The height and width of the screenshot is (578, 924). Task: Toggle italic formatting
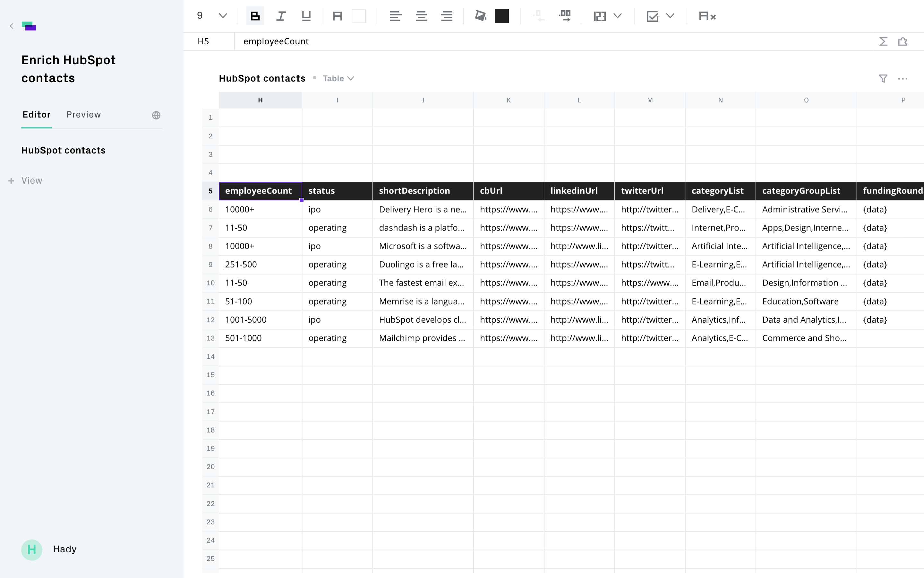pos(281,16)
